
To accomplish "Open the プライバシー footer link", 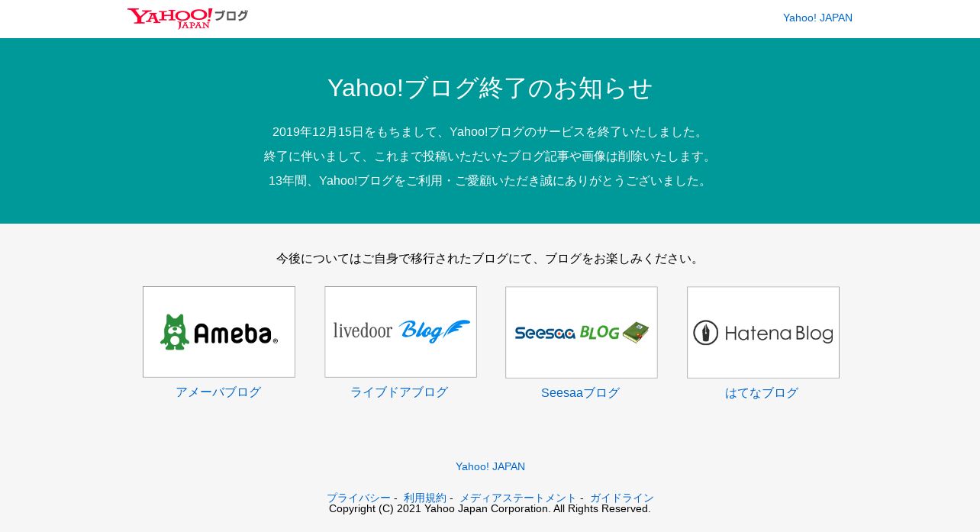I will click(359, 498).
